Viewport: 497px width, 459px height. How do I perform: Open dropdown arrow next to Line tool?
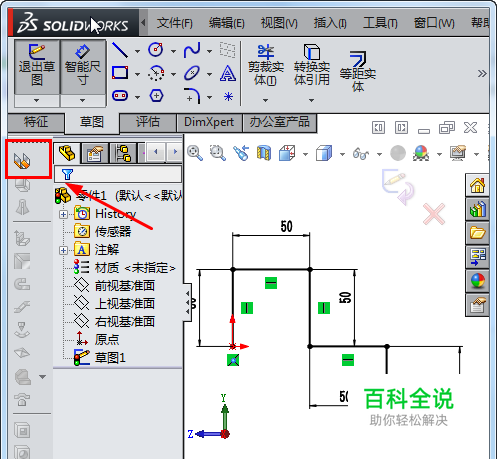[x=137, y=51]
